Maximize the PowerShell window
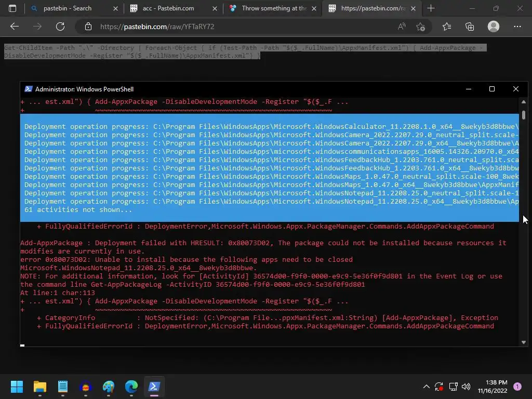Viewport: 532px width, 399px height. tap(492, 89)
